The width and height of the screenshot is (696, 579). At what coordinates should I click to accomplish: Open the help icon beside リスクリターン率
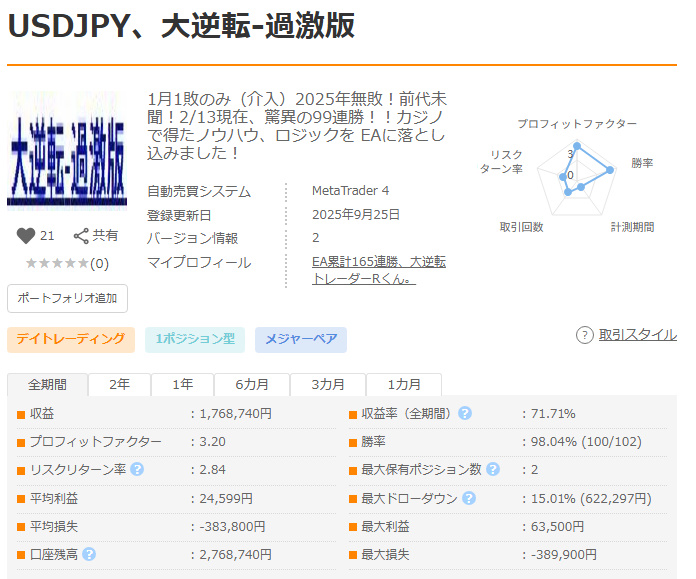click(137, 469)
